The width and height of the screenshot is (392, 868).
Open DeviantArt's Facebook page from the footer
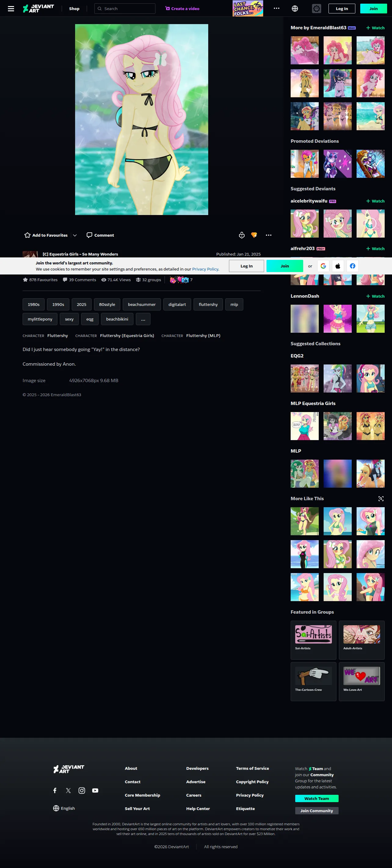pos(55,791)
